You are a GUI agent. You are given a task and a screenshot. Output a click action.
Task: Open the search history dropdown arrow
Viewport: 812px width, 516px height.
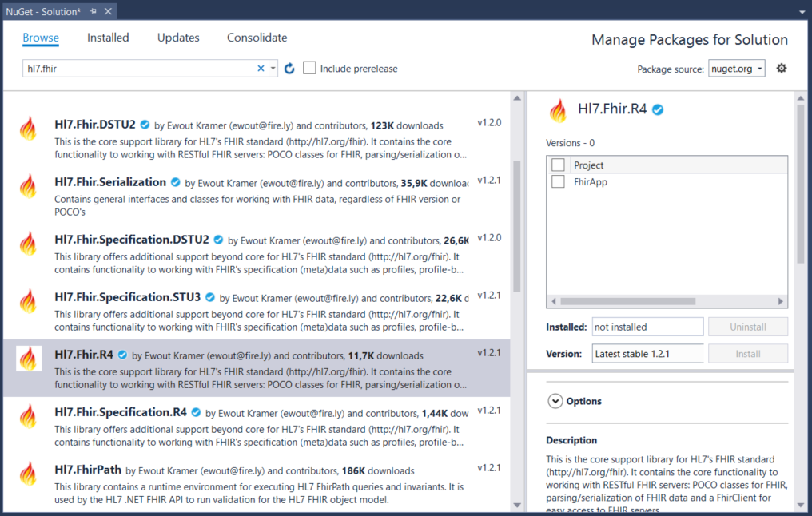coord(273,69)
